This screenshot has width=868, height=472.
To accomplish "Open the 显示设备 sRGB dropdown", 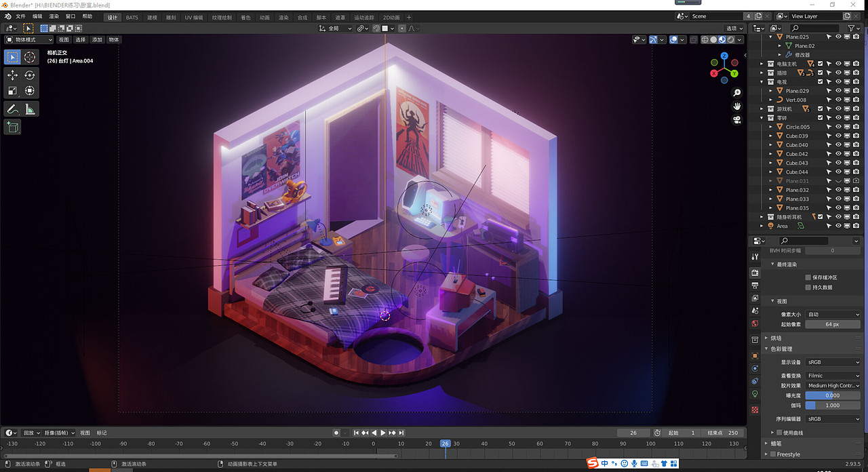I will (833, 362).
